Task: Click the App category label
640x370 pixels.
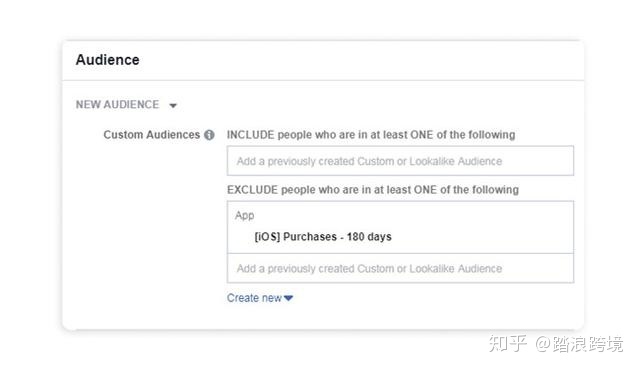Action: (244, 215)
